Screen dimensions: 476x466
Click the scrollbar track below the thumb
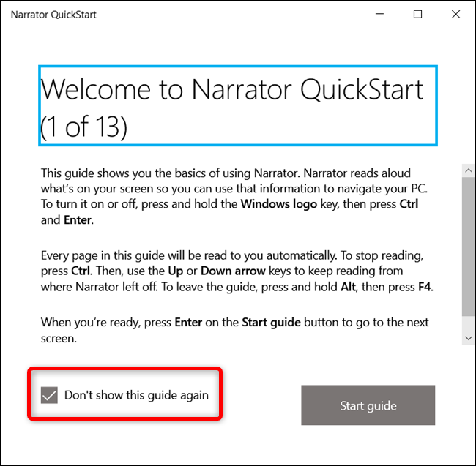pyautogui.click(x=469, y=323)
